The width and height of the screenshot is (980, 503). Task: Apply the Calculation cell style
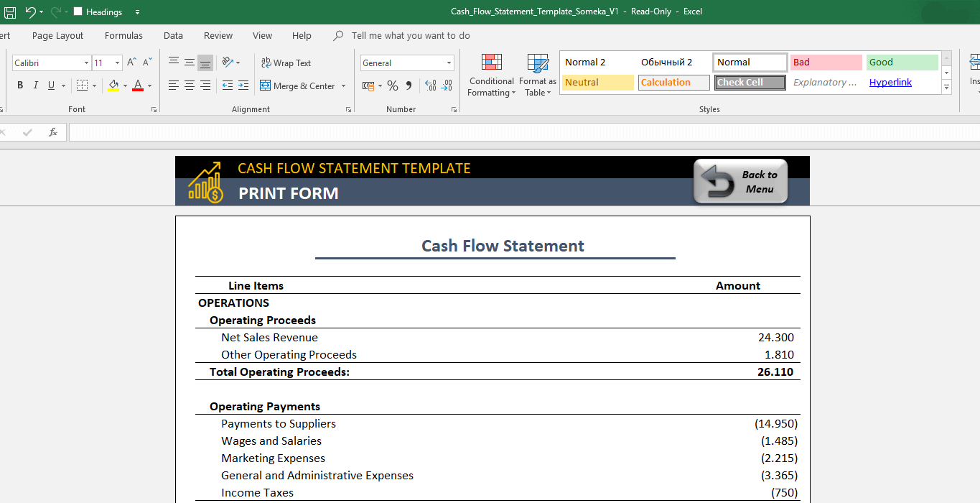[x=674, y=83]
